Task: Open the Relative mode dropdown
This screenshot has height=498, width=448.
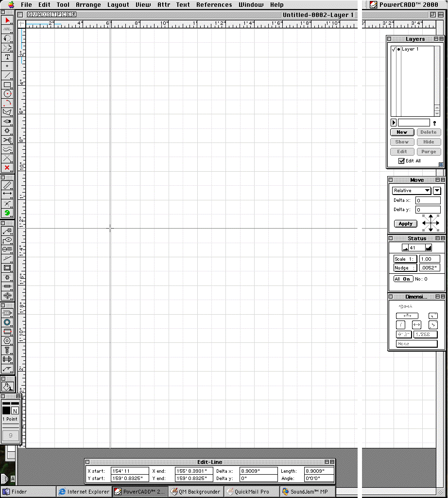Action: 412,191
